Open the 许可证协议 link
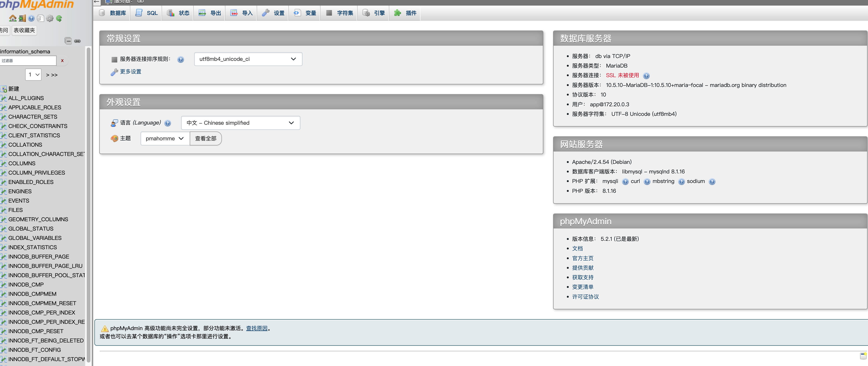Image resolution: width=868 pixels, height=366 pixels. [586, 297]
